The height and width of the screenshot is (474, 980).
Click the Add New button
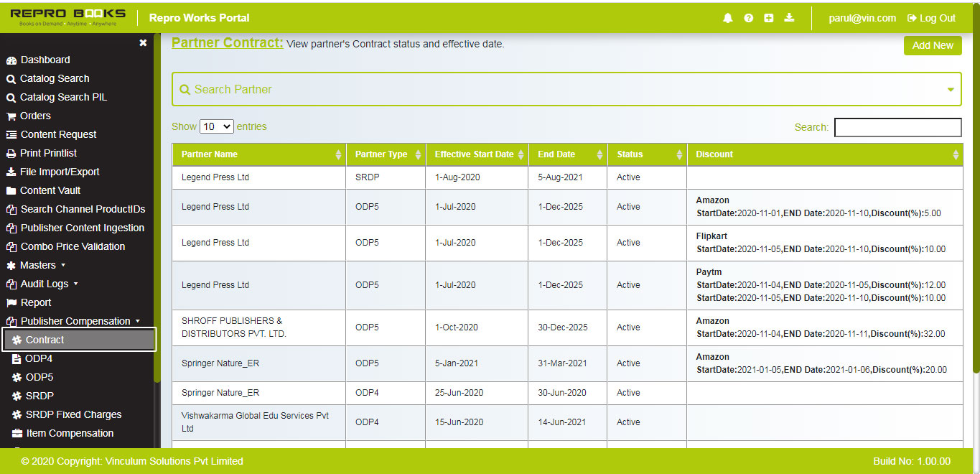(x=933, y=45)
